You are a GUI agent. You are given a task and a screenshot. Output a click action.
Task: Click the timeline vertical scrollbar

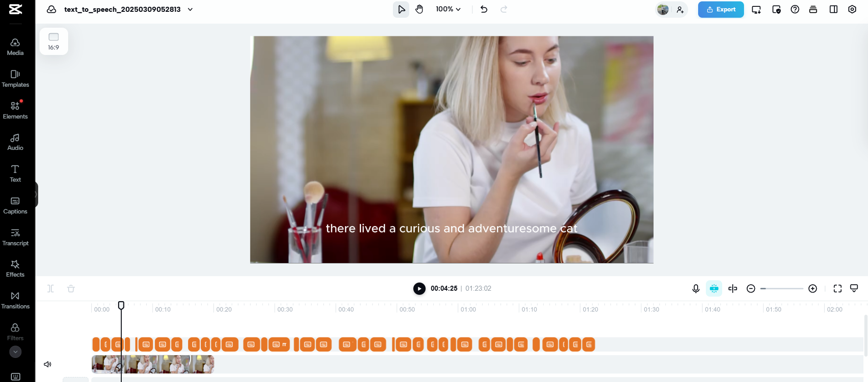(x=866, y=335)
